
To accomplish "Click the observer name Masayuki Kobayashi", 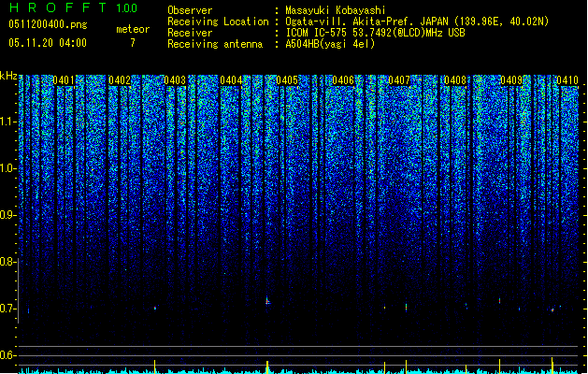I will (x=336, y=10).
